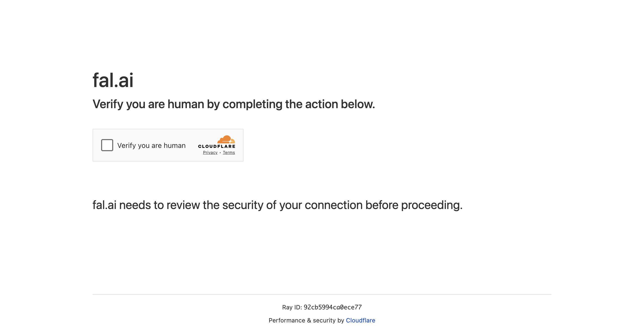
Task: Click the word "Verify" in the bold subheading
Action: 108,104
